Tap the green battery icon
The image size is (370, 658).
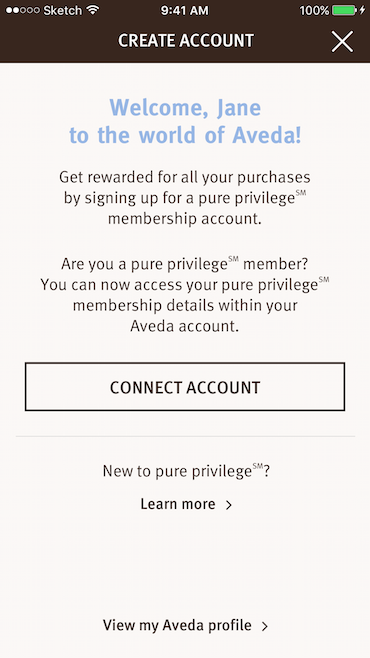344,10
